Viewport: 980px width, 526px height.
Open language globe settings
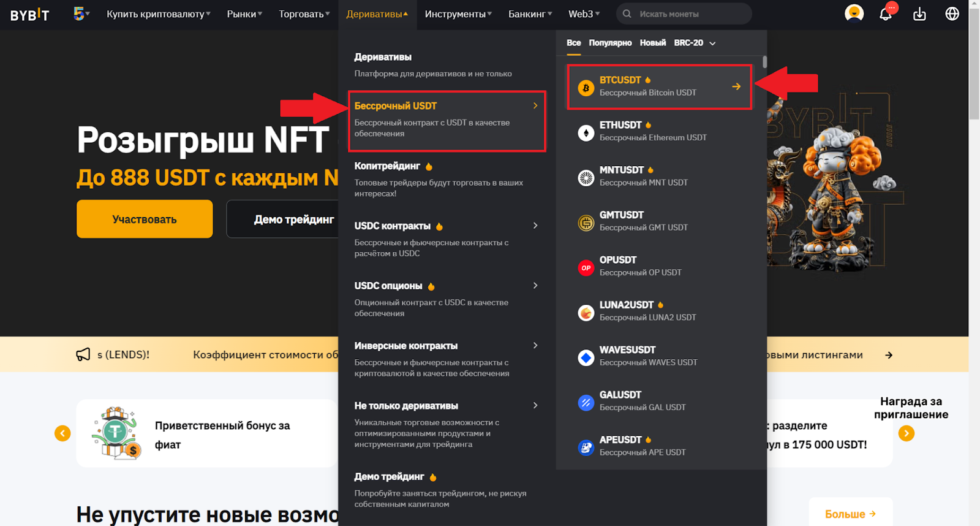952,13
